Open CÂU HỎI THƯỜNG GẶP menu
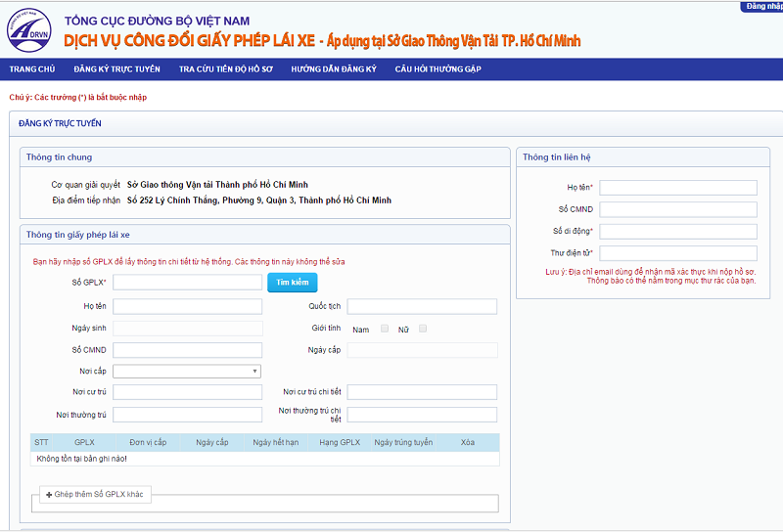Screen dimensions: 783x532 pos(438,69)
